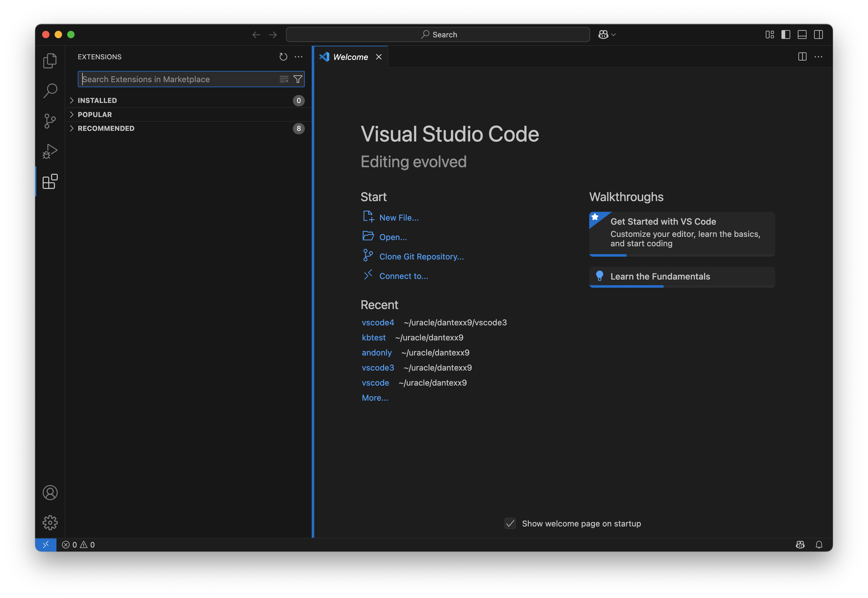This screenshot has height=598, width=868.
Task: Open Extensions views and more actions menu
Action: point(299,56)
